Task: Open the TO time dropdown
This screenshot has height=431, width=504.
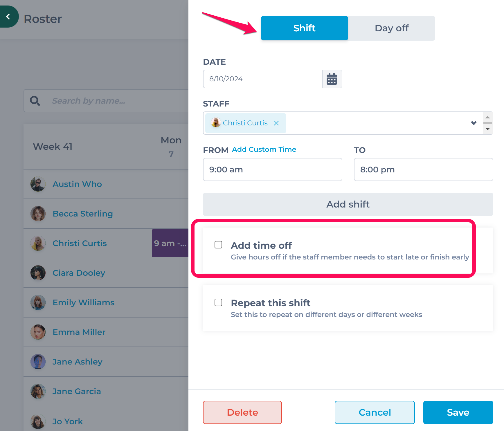Action: pyautogui.click(x=423, y=169)
